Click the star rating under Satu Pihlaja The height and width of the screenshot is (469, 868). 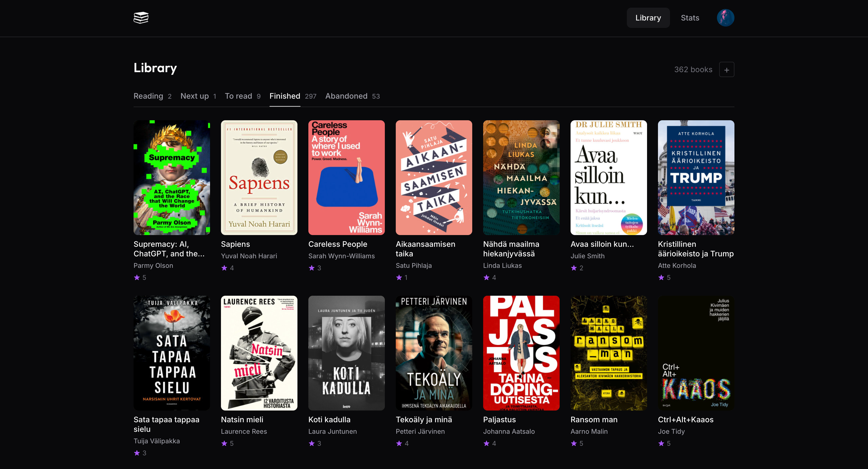tap(402, 277)
